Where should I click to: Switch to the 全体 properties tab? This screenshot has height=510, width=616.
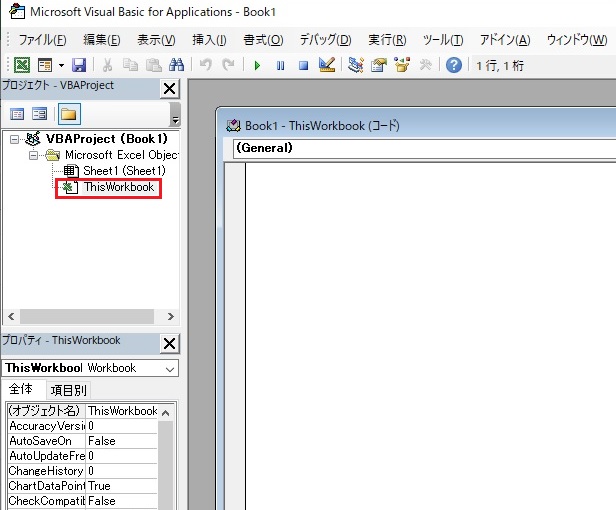(x=21, y=389)
